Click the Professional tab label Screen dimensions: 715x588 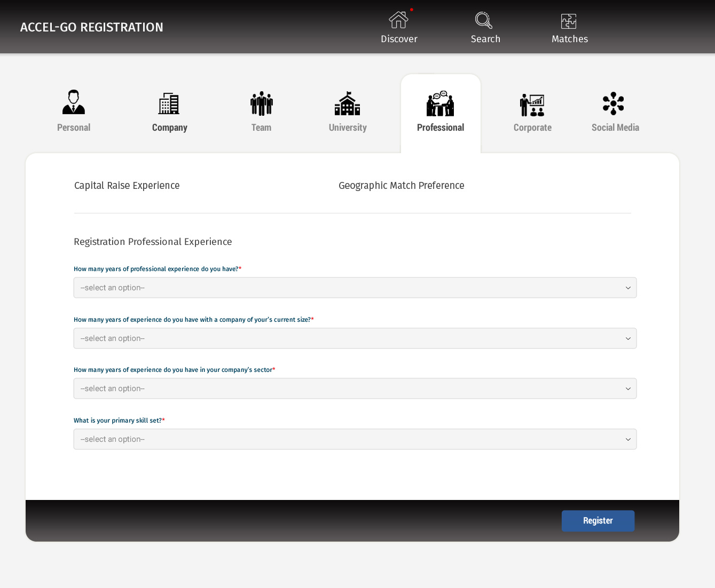pos(440,128)
